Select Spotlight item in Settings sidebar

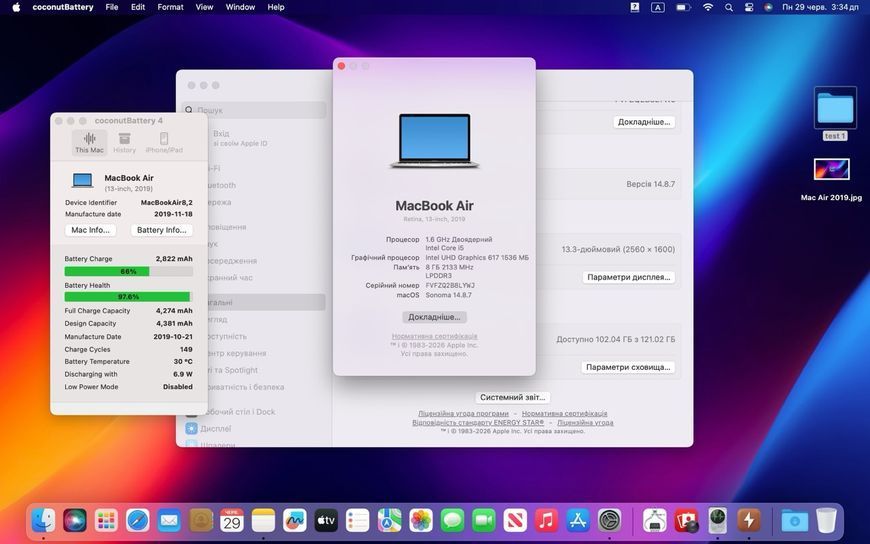click(x=233, y=370)
